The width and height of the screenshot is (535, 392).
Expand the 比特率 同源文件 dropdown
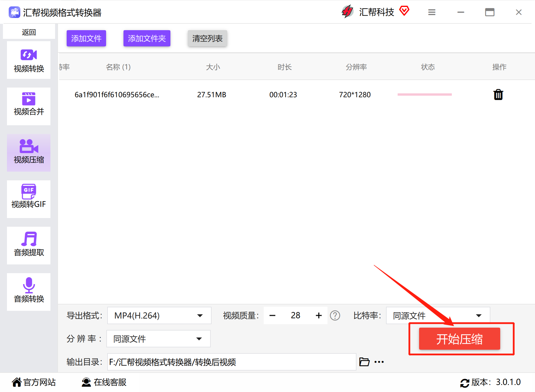(x=438, y=315)
